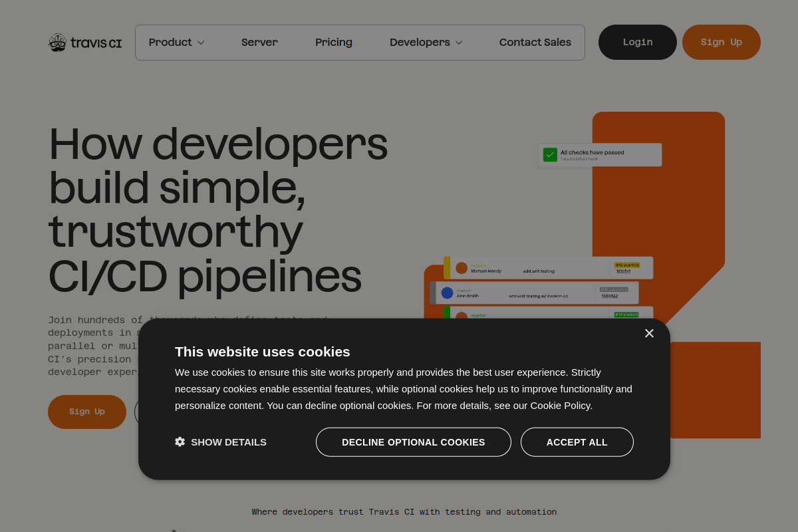Image resolution: width=798 pixels, height=532 pixels.
Task: Click the green check icon on passed card
Action: [x=550, y=154]
